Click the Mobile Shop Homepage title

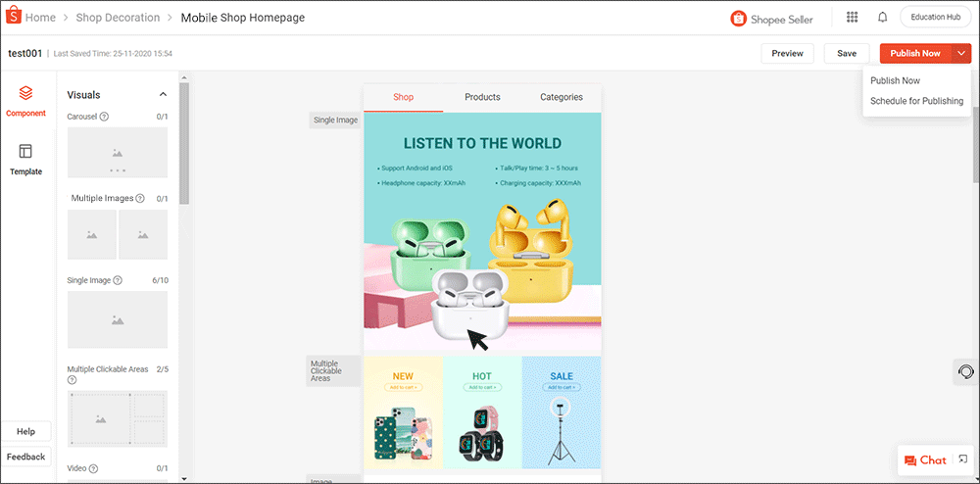tap(243, 18)
